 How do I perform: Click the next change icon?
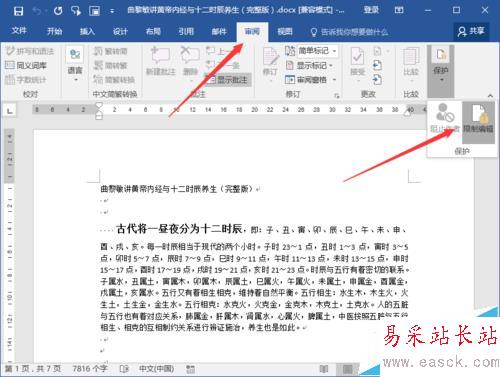pos(377,80)
